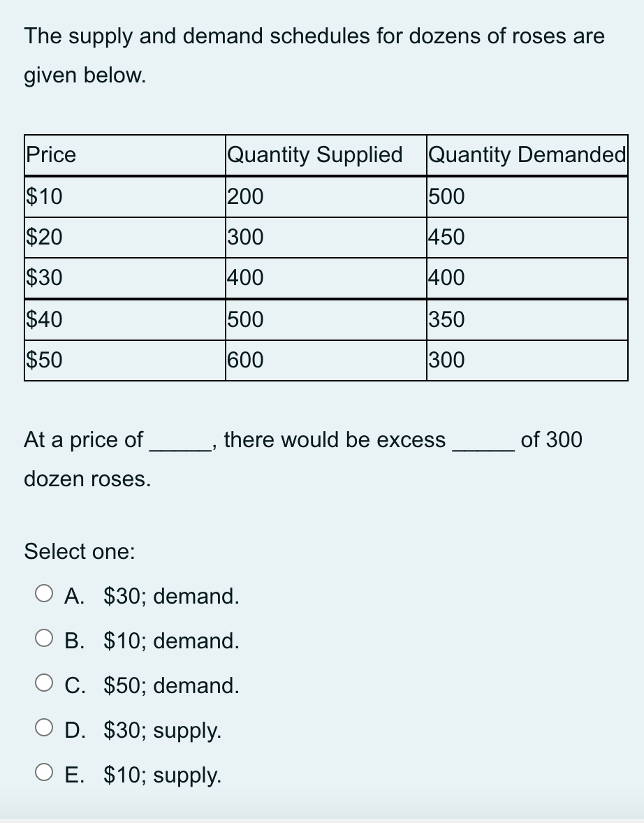Click the $50 price cell in the table
This screenshot has height=823, width=644.
(x=44, y=360)
